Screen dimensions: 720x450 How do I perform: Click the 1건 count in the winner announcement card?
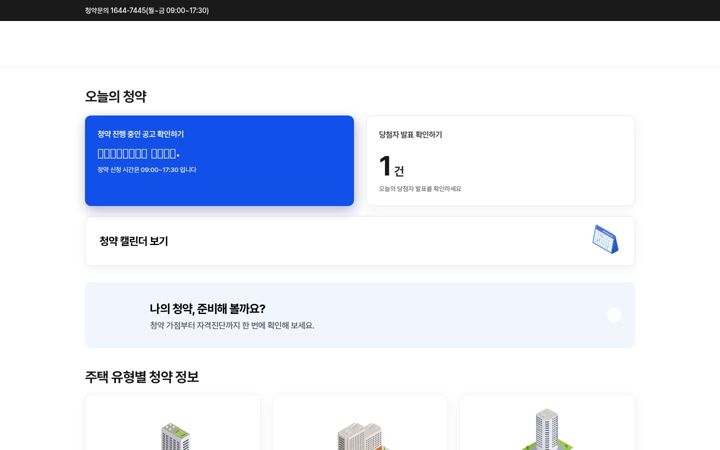tap(392, 166)
